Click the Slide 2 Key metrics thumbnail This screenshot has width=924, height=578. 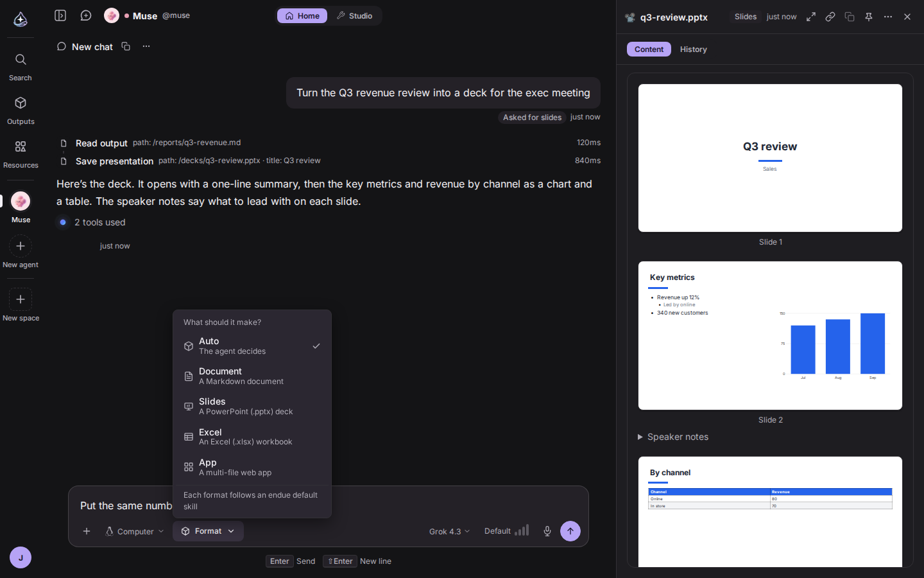coord(770,335)
